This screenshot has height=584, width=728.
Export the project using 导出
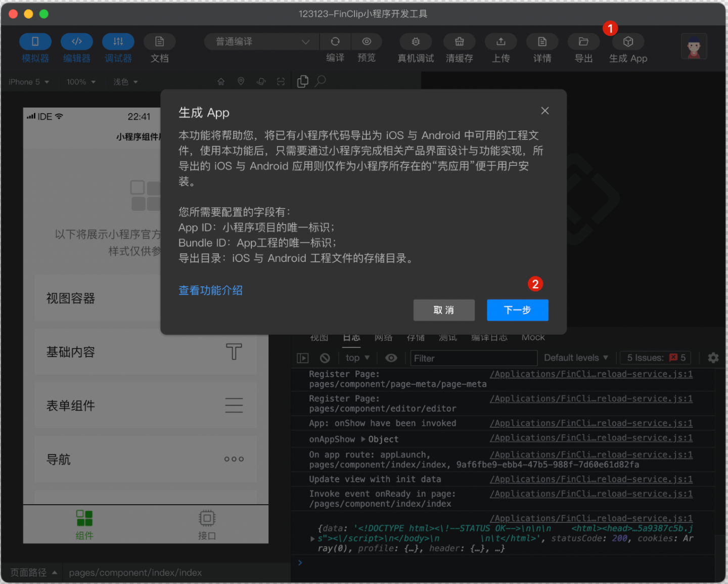[583, 48]
